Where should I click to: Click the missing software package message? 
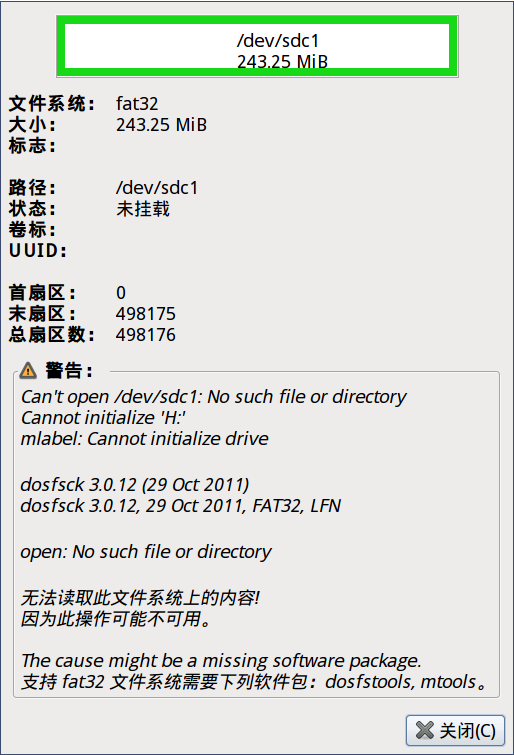(221, 661)
